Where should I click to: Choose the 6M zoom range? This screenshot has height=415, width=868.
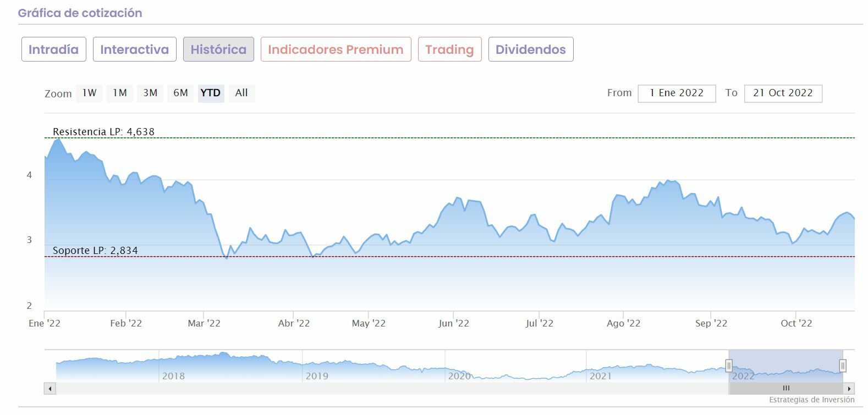tap(180, 93)
